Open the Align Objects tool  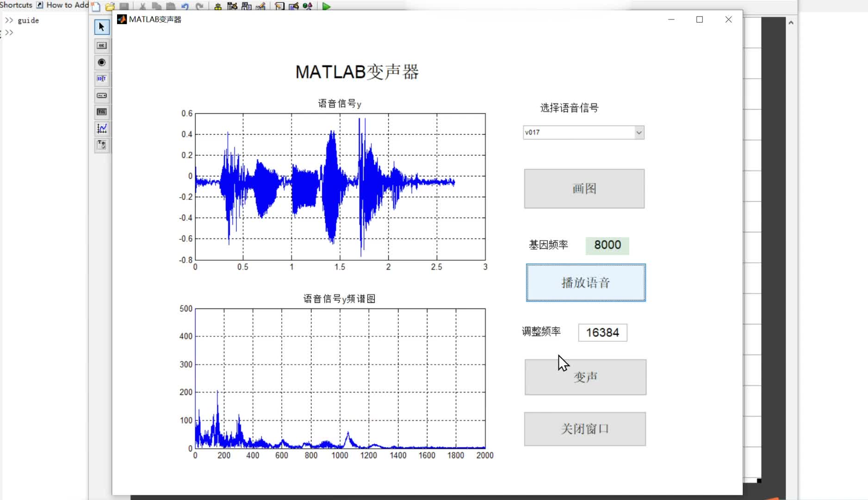click(x=217, y=6)
